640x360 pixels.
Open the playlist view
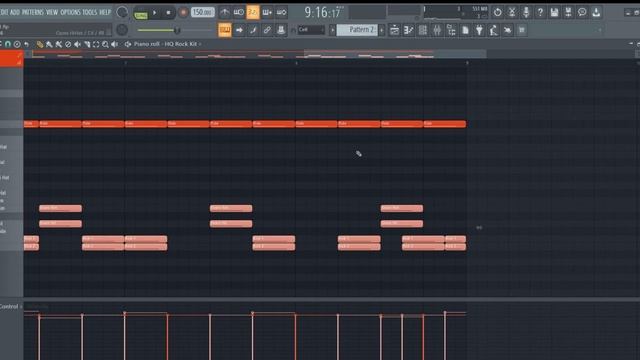[x=394, y=30]
